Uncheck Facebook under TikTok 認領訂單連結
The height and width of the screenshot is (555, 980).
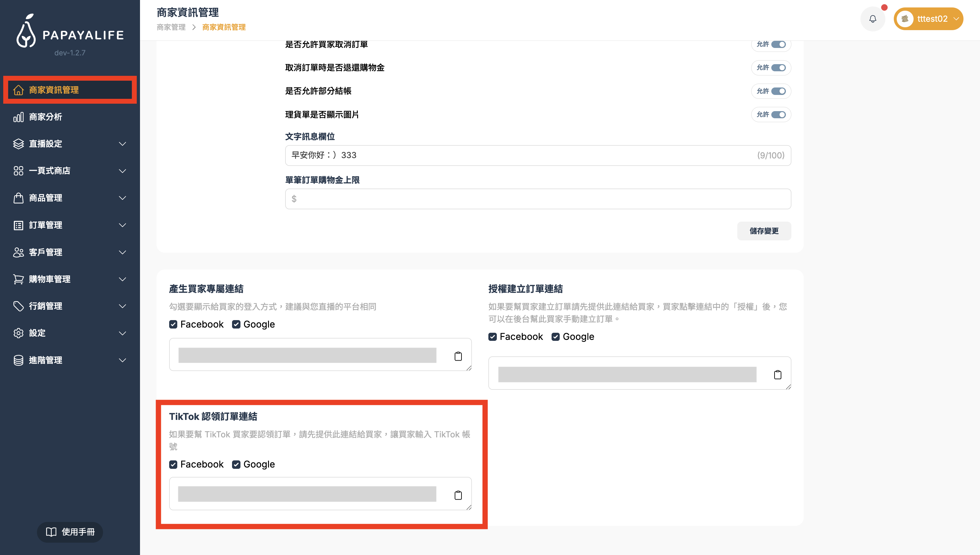[x=173, y=464]
